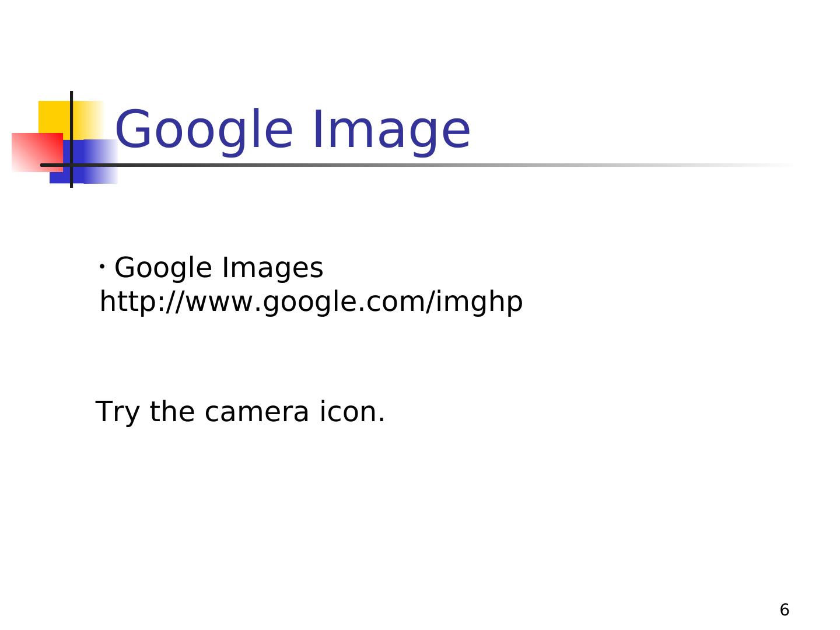Click the word 'camera' in the sentence

(256, 412)
